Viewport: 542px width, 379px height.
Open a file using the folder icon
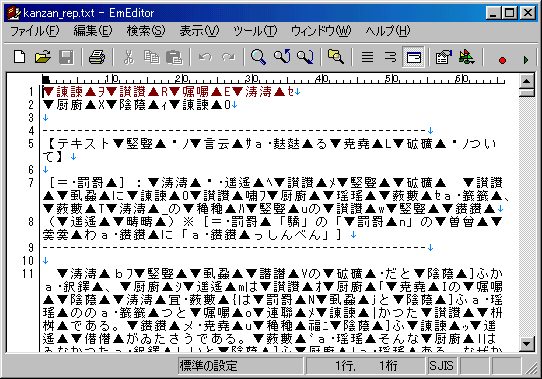(43, 57)
